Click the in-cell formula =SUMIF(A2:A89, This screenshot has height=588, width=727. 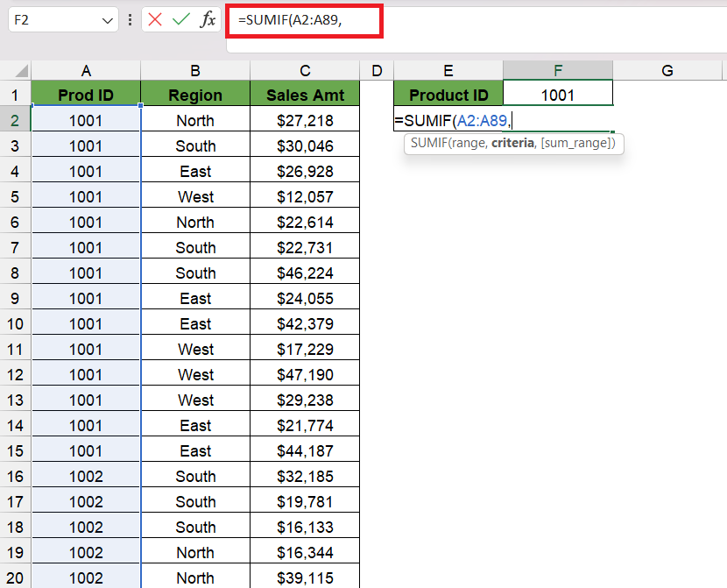coord(453,121)
